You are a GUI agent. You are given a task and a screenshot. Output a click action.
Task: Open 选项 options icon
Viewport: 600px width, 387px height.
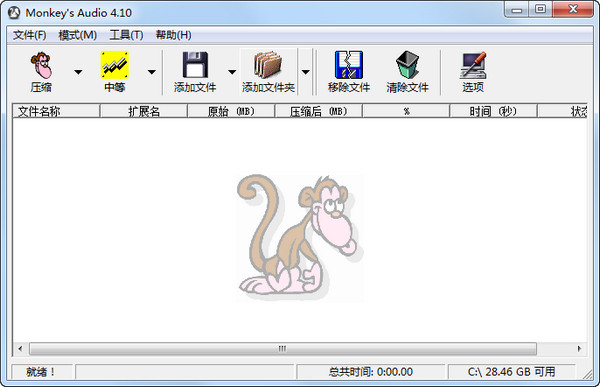pyautogui.click(x=473, y=65)
